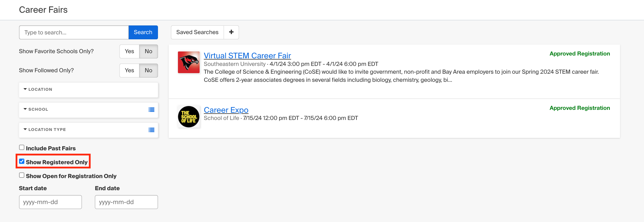The image size is (644, 222).
Task: Set Show Favorite Schools Only to Yes
Action: (129, 51)
